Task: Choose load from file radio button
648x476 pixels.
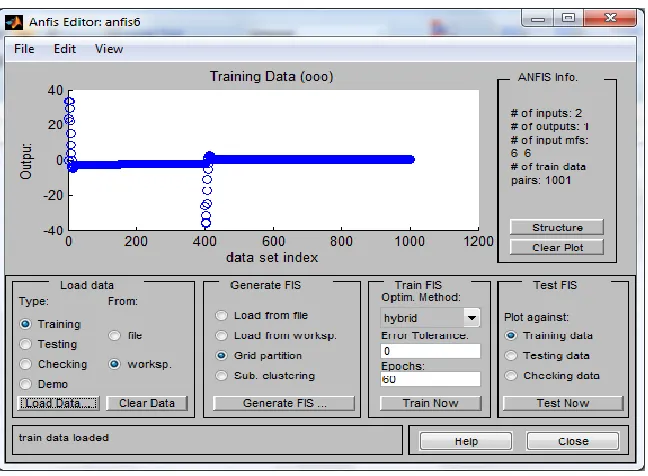Action: pyautogui.click(x=114, y=335)
